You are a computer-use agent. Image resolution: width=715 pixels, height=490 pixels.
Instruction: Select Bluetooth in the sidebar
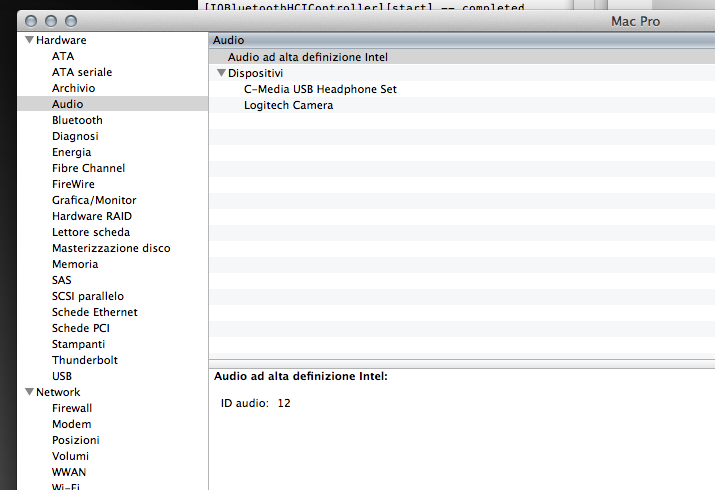click(x=77, y=120)
